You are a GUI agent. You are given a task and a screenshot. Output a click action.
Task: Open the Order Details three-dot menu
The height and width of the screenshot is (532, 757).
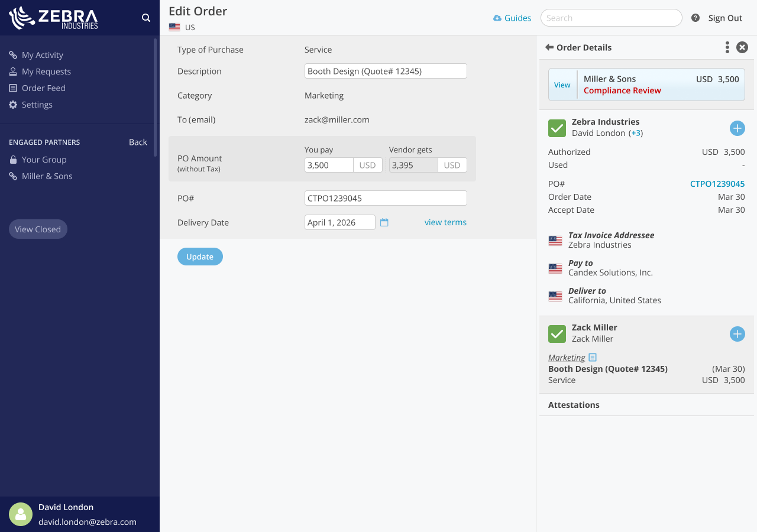pyautogui.click(x=727, y=47)
